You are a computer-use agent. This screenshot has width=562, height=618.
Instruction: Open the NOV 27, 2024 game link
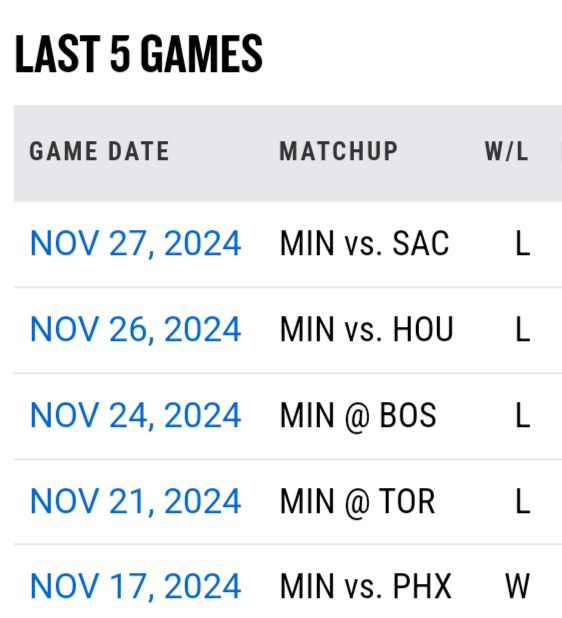[x=135, y=244]
